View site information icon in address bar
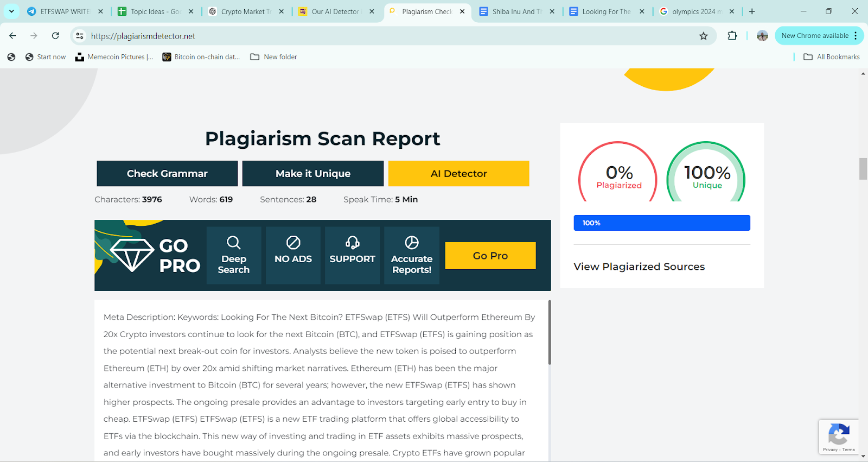Screen dimensions: 868x462 click(80, 36)
